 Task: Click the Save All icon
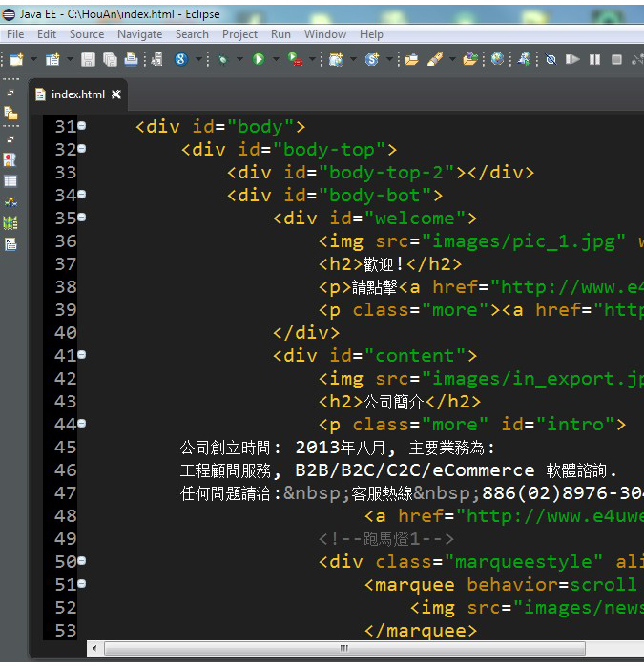(110, 59)
